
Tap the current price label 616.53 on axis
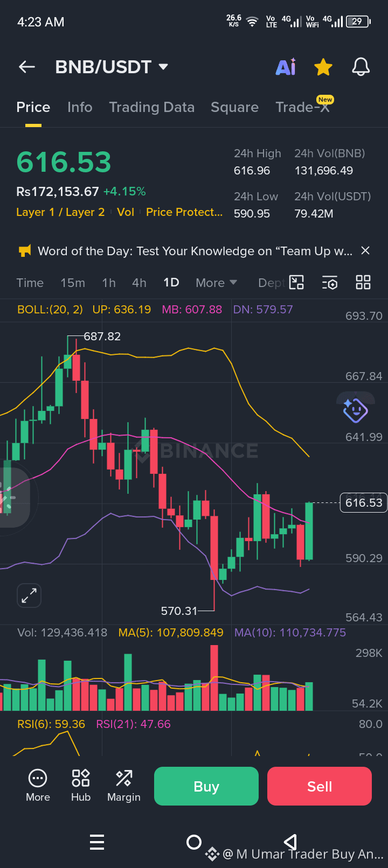click(364, 503)
